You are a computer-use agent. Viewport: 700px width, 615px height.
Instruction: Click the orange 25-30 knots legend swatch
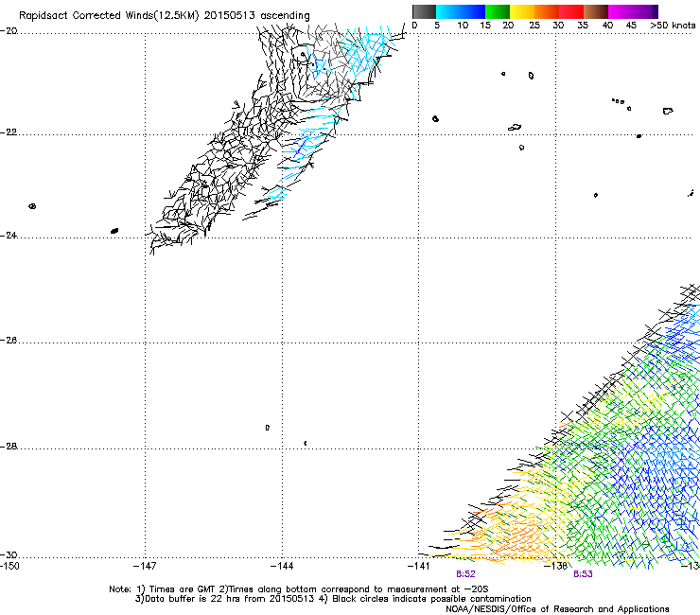(x=547, y=11)
